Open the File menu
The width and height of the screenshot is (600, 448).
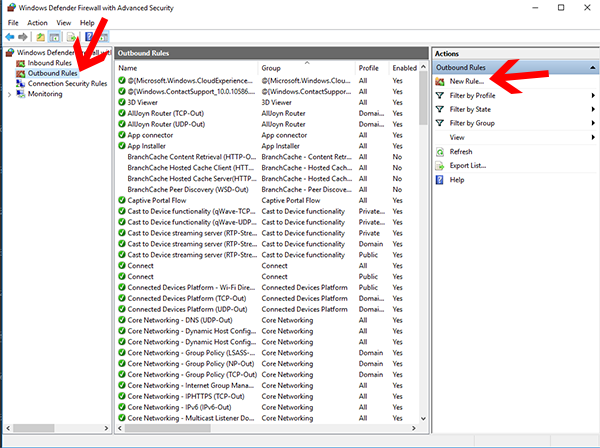point(13,23)
